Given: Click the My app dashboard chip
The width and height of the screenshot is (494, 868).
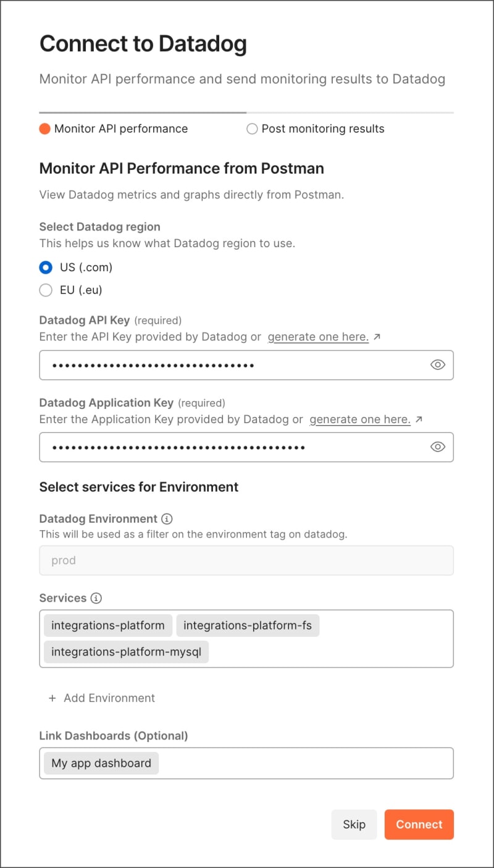Looking at the screenshot, I should pos(100,763).
